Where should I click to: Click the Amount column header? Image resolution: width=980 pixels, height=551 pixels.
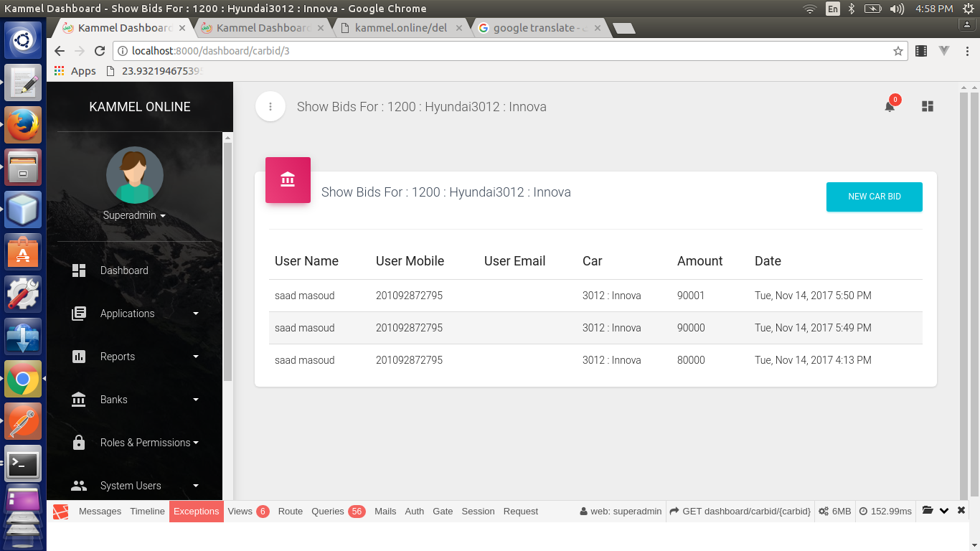tap(700, 261)
